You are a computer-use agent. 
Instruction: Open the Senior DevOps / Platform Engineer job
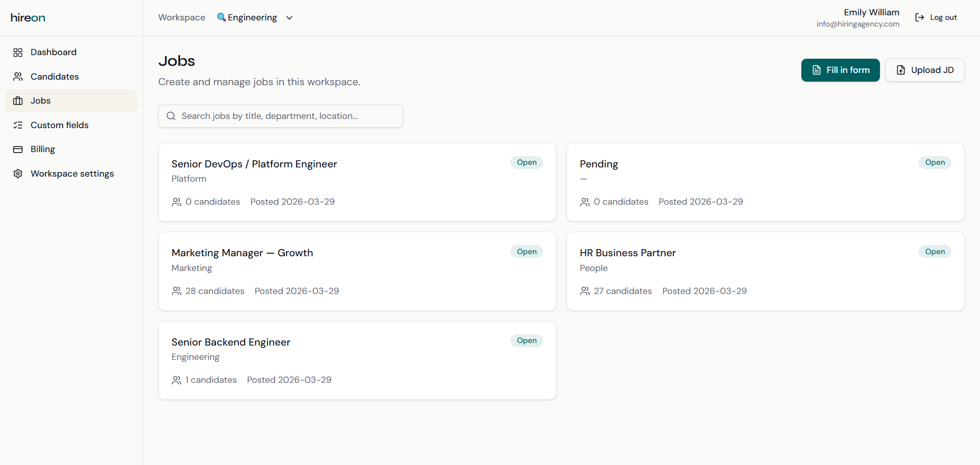(254, 164)
